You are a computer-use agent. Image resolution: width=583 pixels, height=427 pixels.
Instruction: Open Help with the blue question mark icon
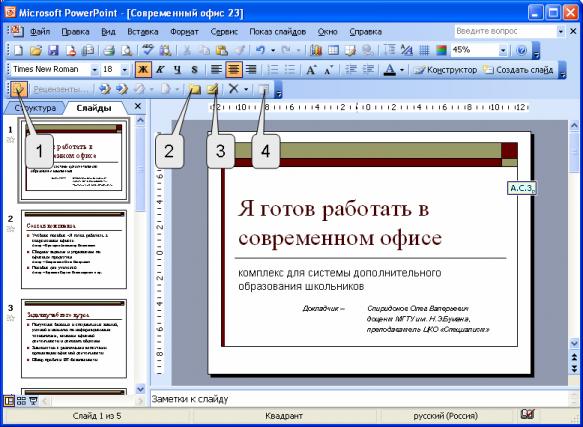tap(522, 50)
